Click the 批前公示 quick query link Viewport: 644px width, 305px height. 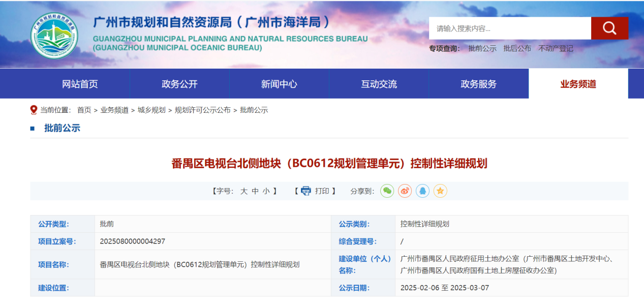tap(482, 49)
